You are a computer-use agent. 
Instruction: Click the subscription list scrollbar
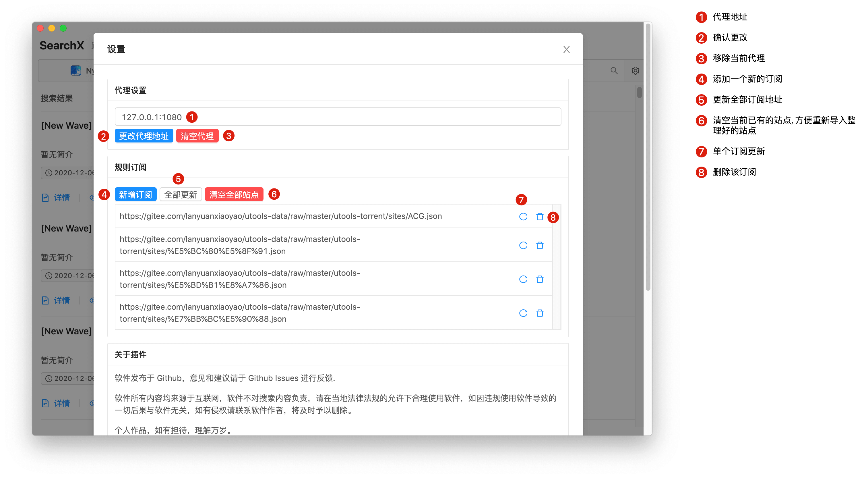coord(557,267)
